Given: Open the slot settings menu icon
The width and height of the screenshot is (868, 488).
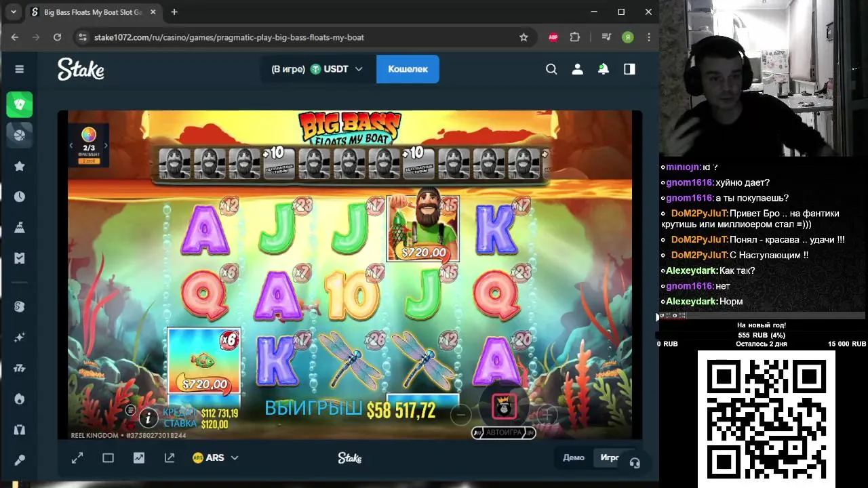Looking at the screenshot, I should [x=131, y=410].
